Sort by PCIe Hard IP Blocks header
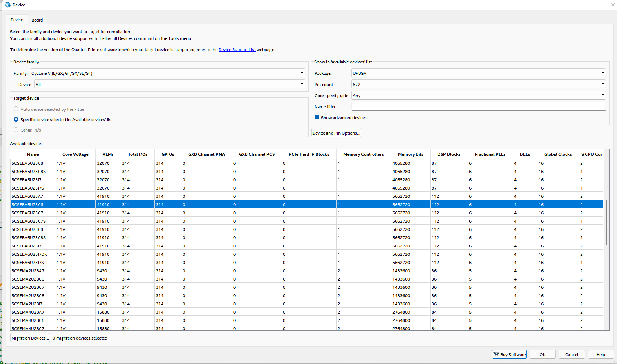Image resolution: width=617 pixels, height=364 pixels. [x=309, y=154]
